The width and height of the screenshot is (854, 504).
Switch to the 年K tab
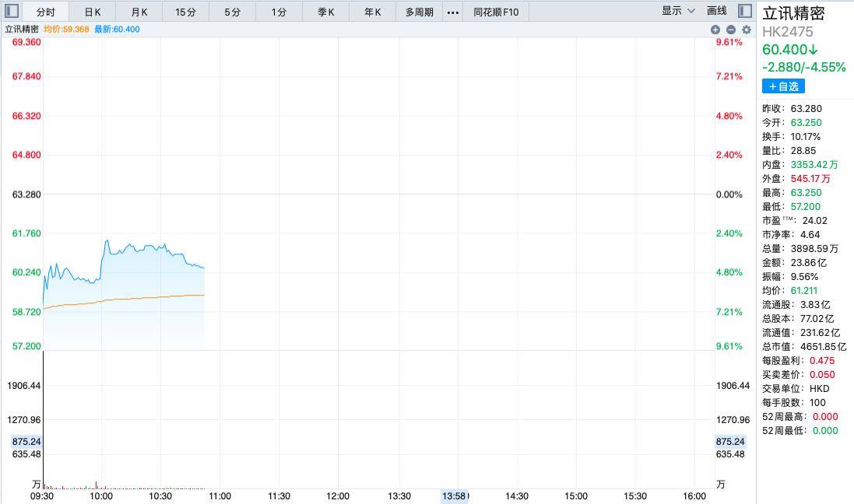click(373, 12)
